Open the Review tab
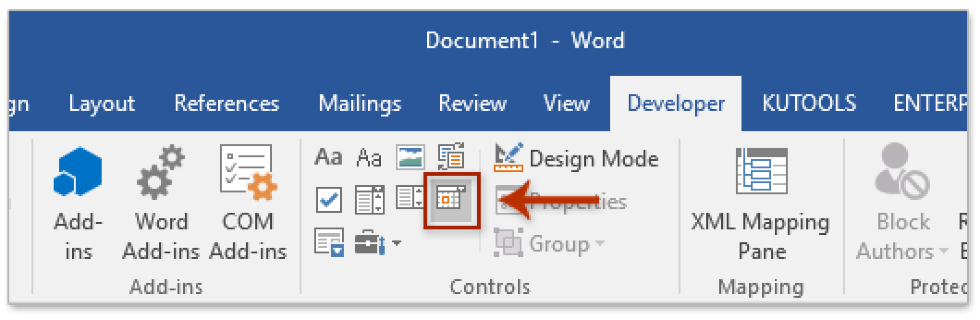980x320 pixels. point(472,103)
